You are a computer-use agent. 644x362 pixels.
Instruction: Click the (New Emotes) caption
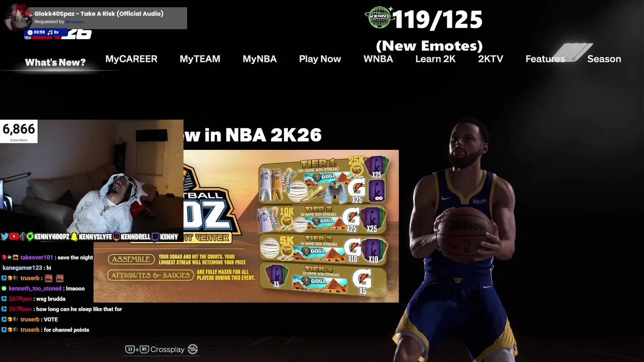[x=429, y=46]
